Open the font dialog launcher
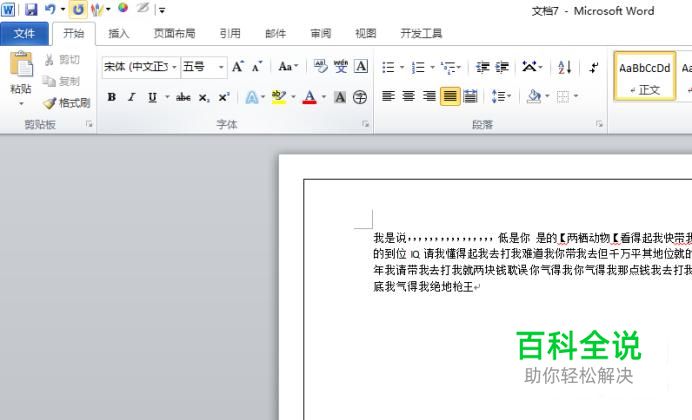This screenshot has width=692, height=420. (x=365, y=124)
